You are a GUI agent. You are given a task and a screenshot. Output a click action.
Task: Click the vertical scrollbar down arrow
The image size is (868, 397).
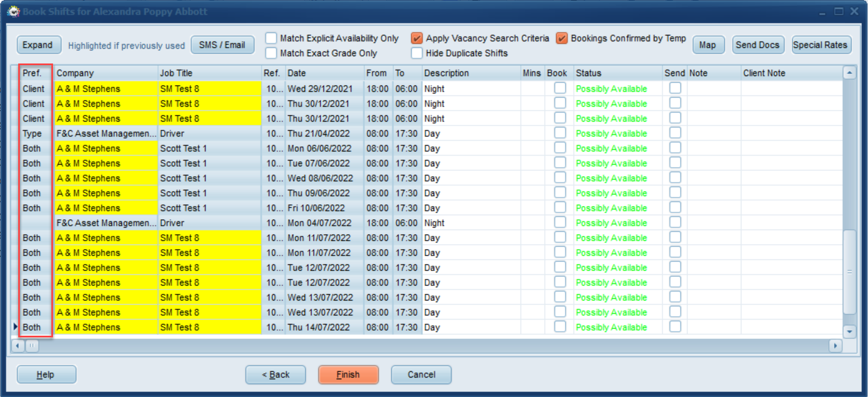[x=849, y=332]
